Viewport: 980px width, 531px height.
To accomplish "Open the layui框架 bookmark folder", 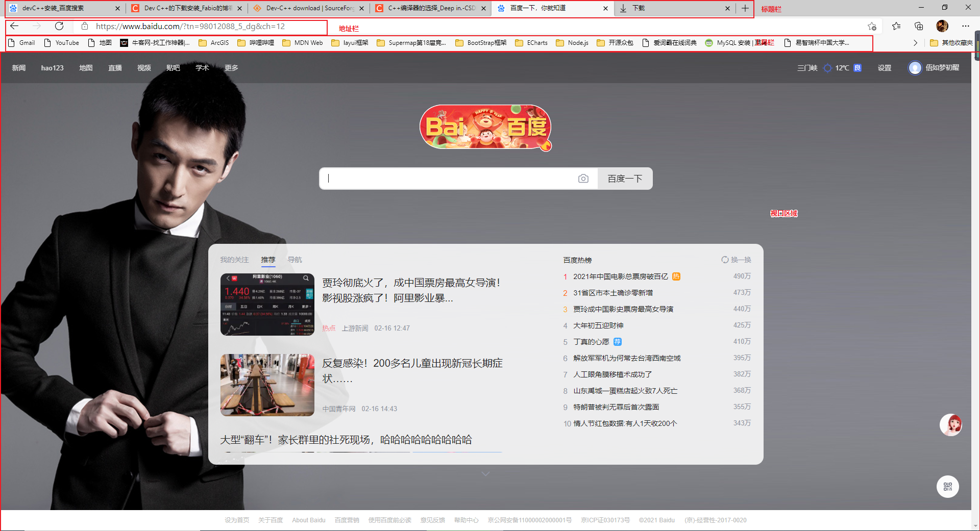I will [350, 43].
